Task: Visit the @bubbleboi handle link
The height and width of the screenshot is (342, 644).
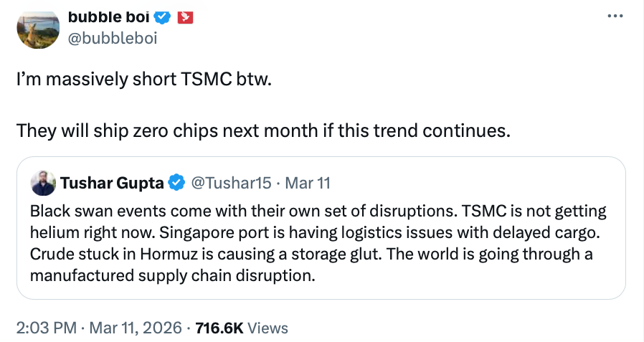Action: (x=112, y=38)
